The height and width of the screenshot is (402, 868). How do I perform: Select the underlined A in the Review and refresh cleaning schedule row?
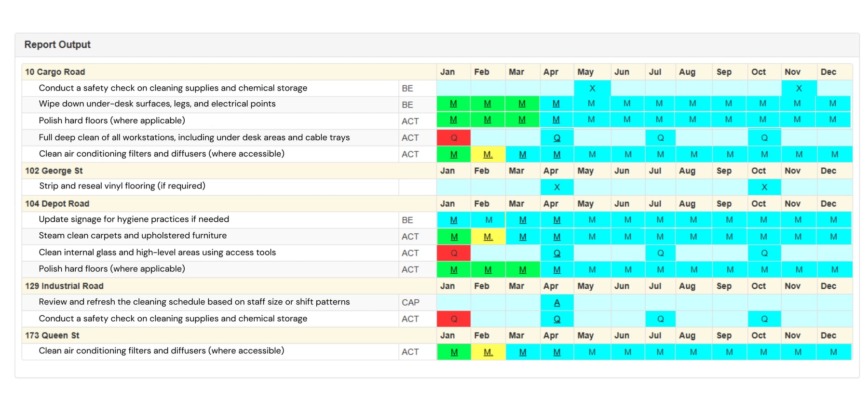tap(557, 303)
